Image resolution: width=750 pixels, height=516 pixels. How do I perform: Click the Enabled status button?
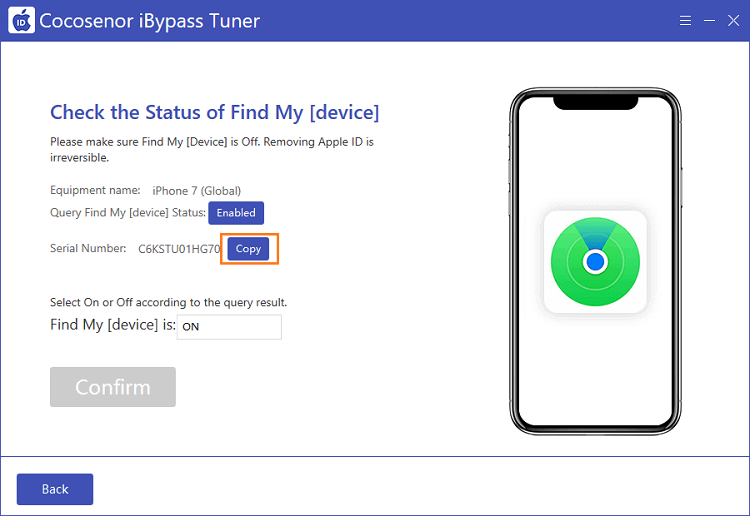coord(236,213)
